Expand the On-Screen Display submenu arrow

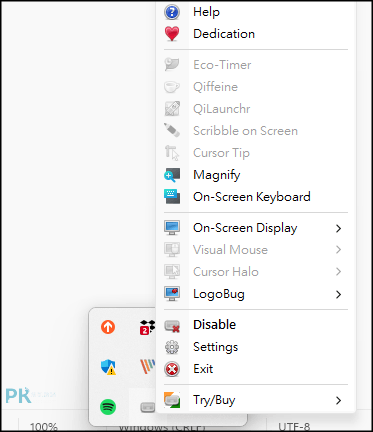tap(339, 228)
